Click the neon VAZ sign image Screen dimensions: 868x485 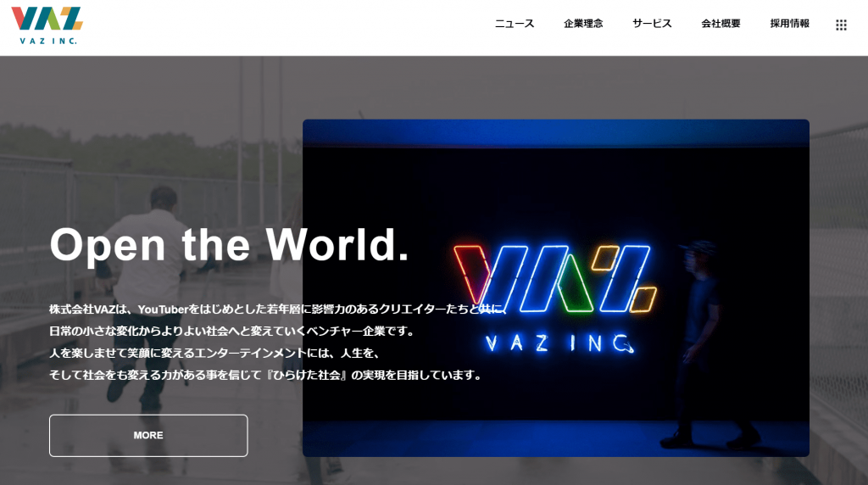point(556,288)
